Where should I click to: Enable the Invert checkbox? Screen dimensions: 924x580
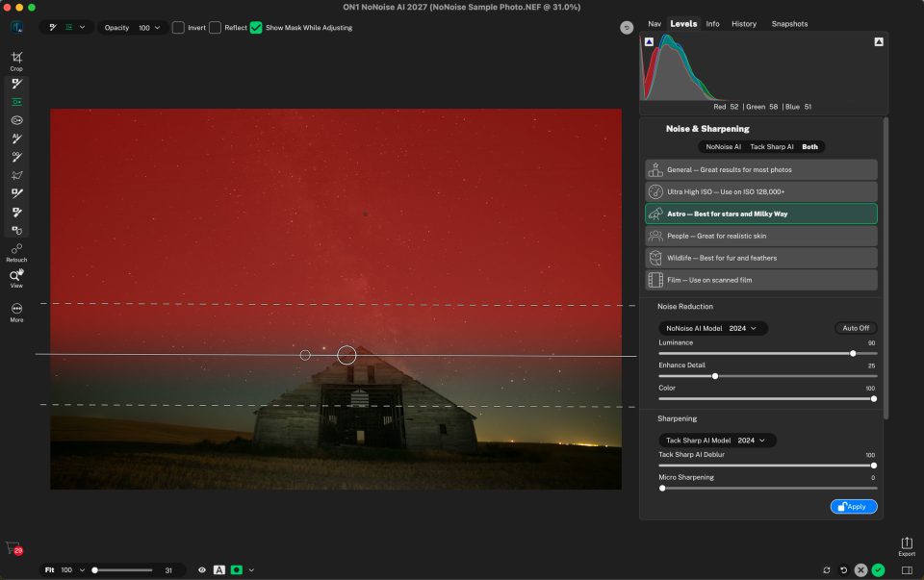(x=178, y=28)
